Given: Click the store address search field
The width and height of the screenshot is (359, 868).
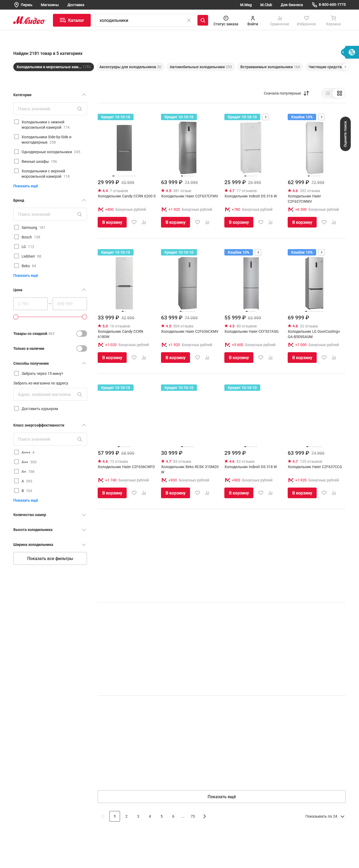Looking at the screenshot, I should 50,394.
